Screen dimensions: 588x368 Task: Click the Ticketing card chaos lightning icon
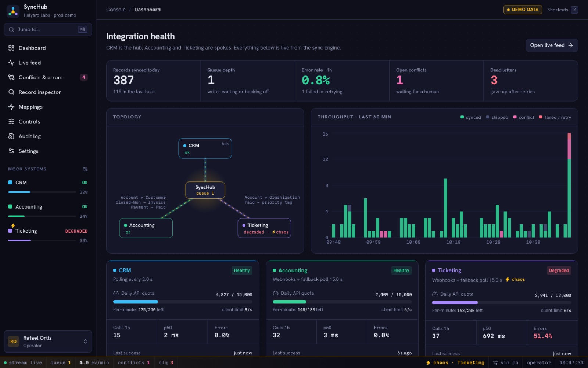tap(508, 279)
